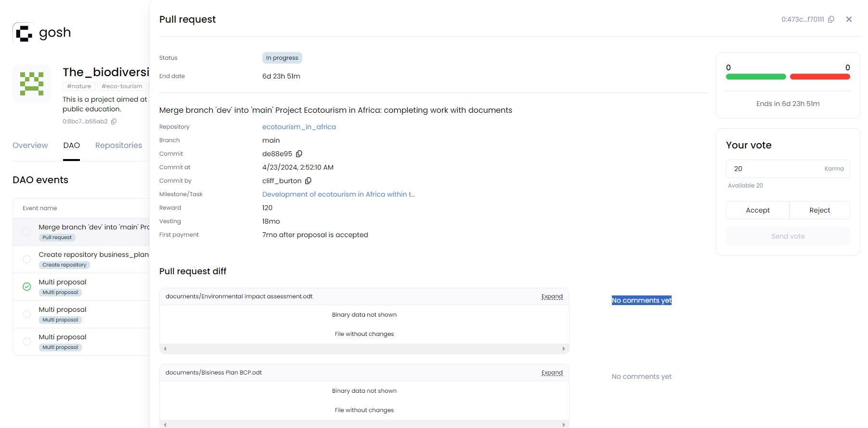Copy commit hash de88e95
This screenshot has height=428, width=868.
click(299, 154)
